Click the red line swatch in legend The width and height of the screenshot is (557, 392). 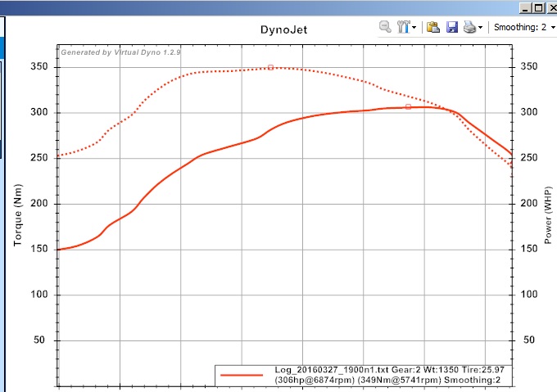coord(242,375)
